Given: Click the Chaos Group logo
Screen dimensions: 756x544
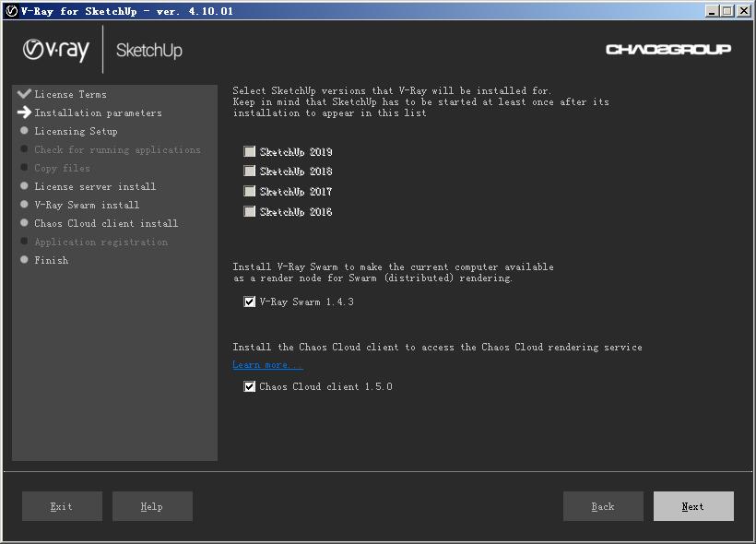Looking at the screenshot, I should (668, 49).
